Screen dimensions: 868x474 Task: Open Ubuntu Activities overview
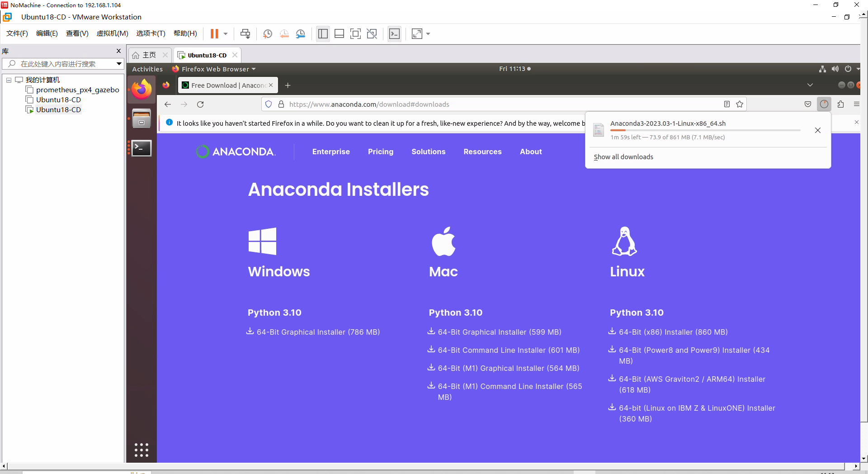click(x=147, y=69)
